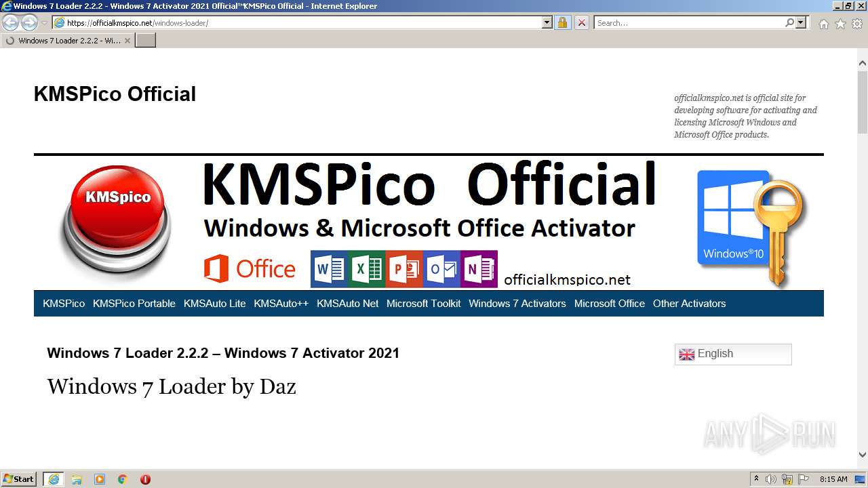Screen dimensions: 868x488
Task: Click the page scrollbar up arrow
Action: pos(863,63)
